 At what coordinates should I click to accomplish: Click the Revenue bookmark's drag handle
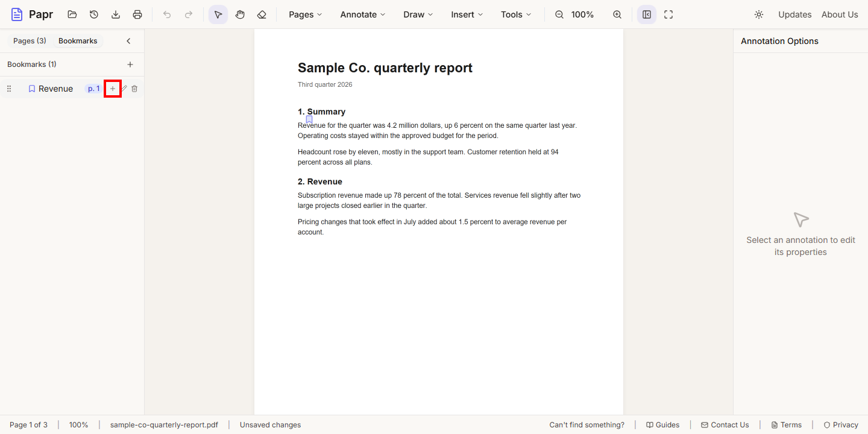click(x=9, y=89)
